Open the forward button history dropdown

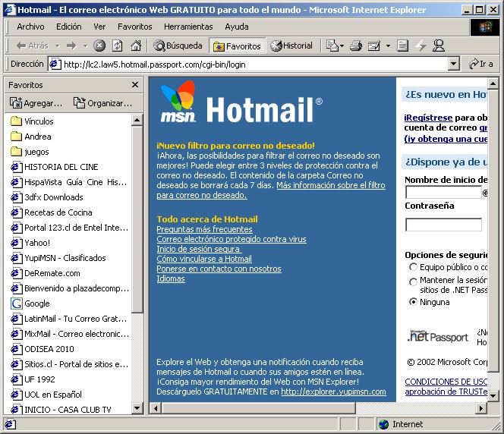[x=85, y=46]
